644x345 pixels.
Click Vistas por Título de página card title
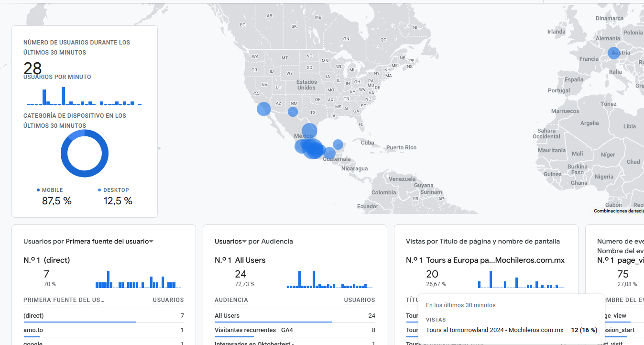click(483, 241)
